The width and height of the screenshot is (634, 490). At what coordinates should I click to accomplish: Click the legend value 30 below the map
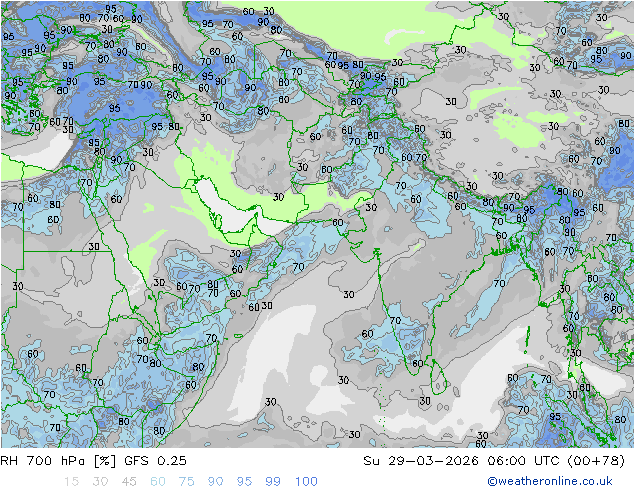[100, 481]
